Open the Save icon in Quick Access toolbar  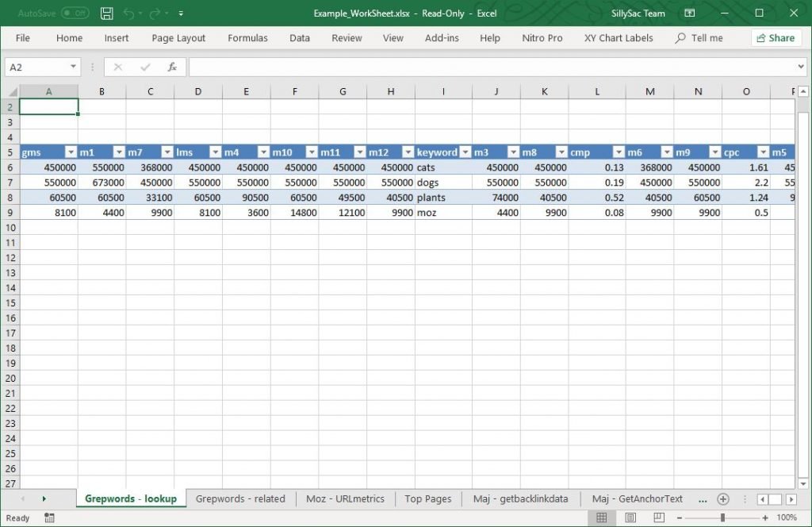pyautogui.click(x=106, y=13)
